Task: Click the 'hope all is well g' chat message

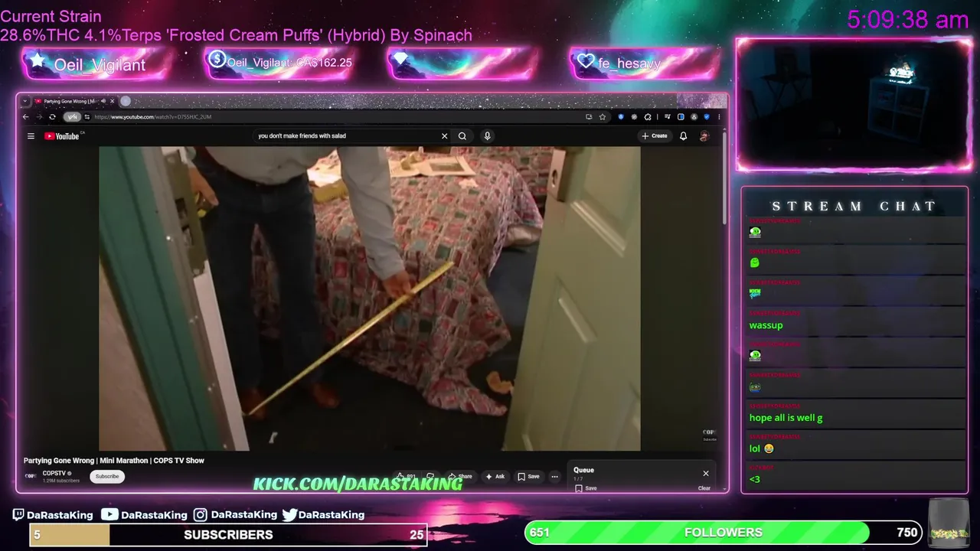Action: [786, 418]
